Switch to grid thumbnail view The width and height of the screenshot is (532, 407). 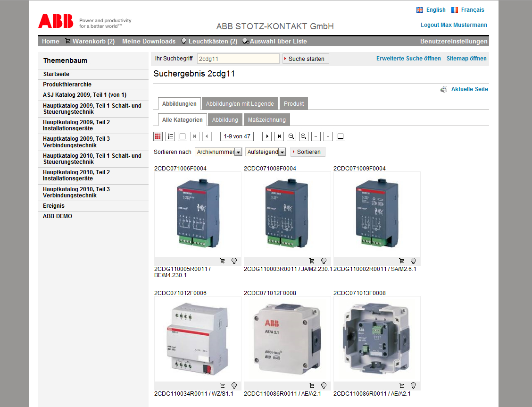click(158, 136)
